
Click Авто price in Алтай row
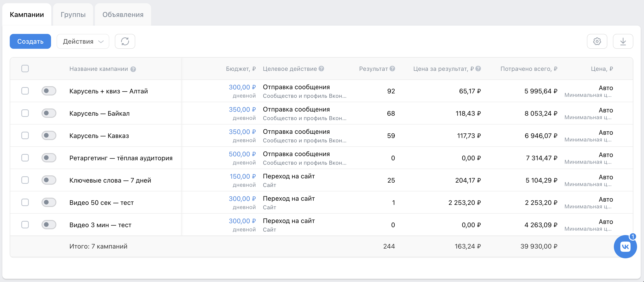click(x=605, y=88)
